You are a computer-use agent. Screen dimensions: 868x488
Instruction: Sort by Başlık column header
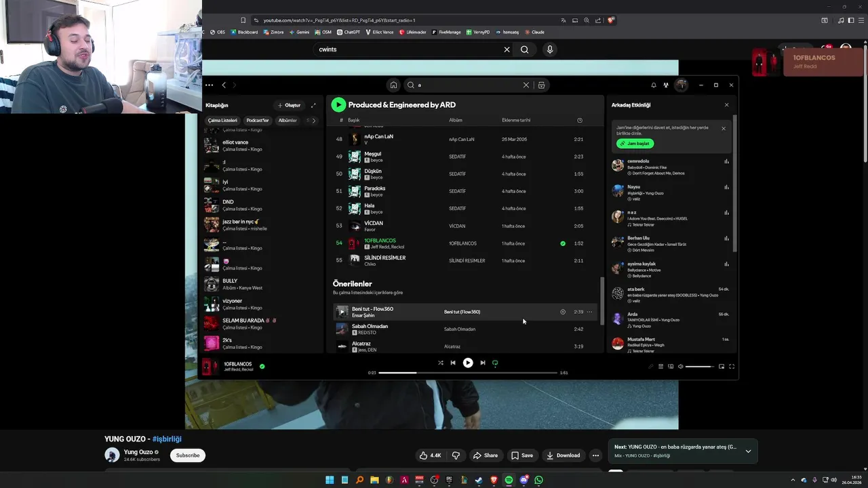coord(353,120)
